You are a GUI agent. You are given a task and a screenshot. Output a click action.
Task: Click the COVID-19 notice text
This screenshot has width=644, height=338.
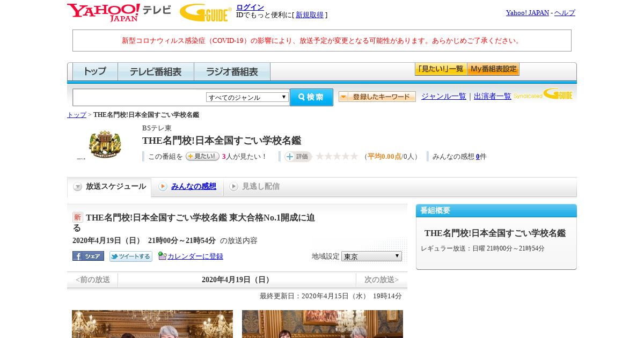point(322,41)
